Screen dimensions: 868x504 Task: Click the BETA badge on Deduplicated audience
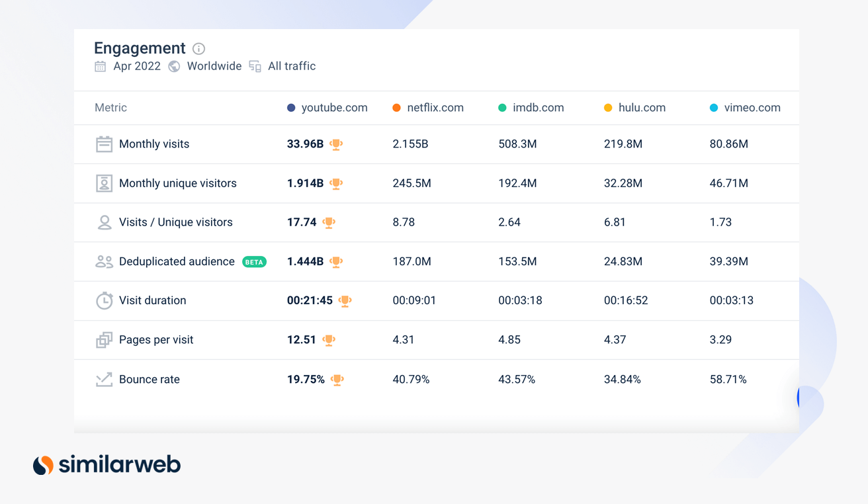click(x=253, y=261)
